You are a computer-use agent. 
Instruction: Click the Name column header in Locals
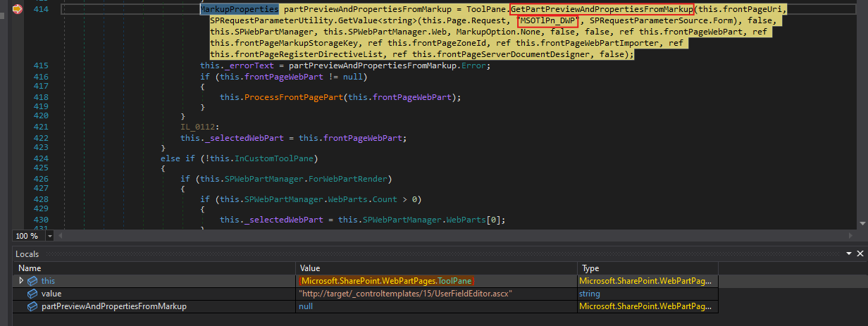[155, 268]
